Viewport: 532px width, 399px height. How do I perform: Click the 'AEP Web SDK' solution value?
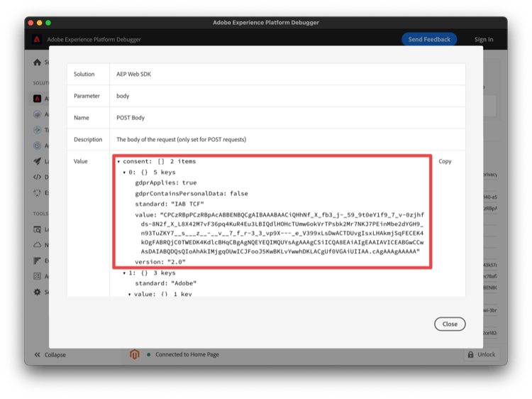133,74
